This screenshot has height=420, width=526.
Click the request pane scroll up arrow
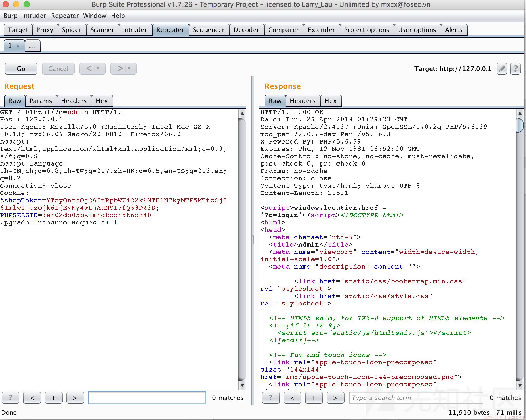242,113
